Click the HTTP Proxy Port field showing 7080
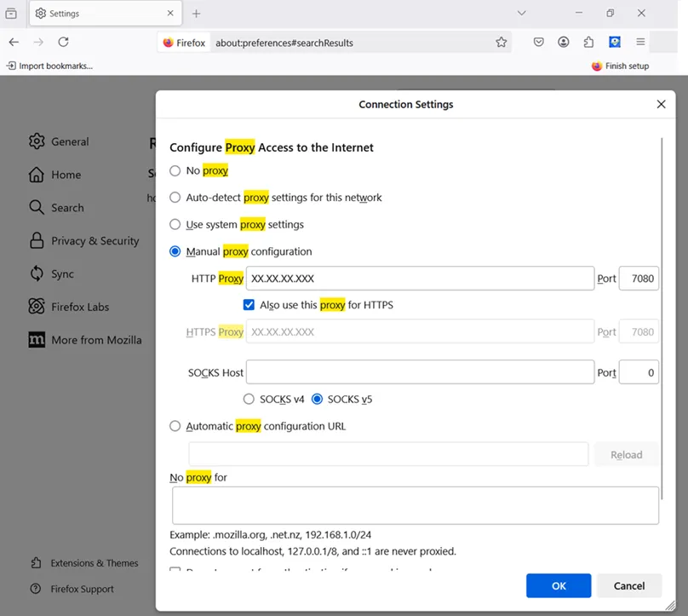 click(x=639, y=279)
